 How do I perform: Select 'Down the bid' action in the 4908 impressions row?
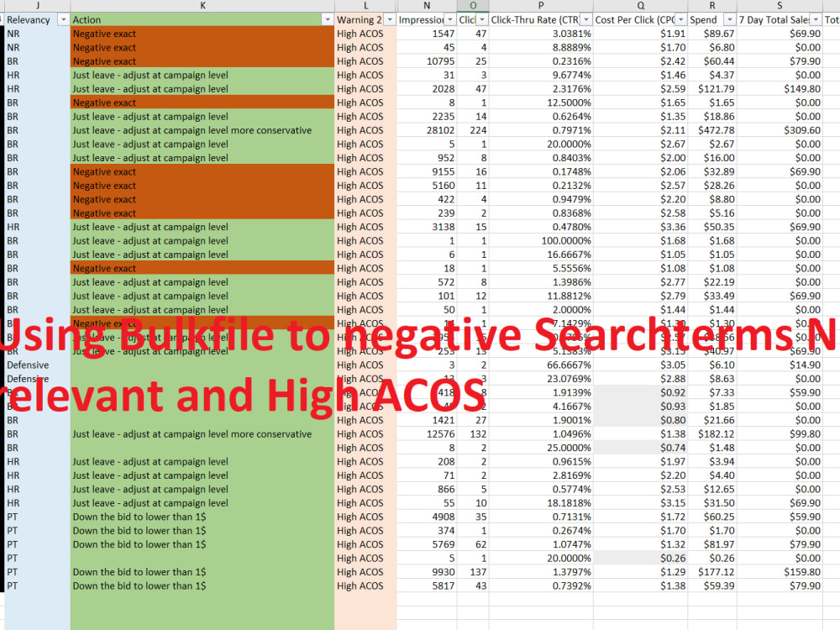[202, 517]
